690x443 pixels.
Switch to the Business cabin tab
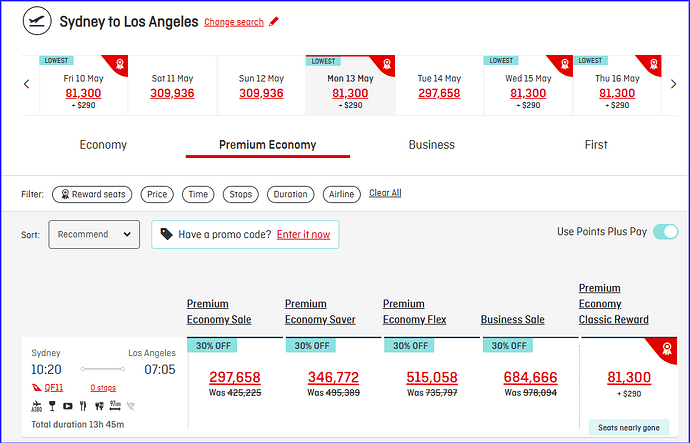[x=432, y=145]
